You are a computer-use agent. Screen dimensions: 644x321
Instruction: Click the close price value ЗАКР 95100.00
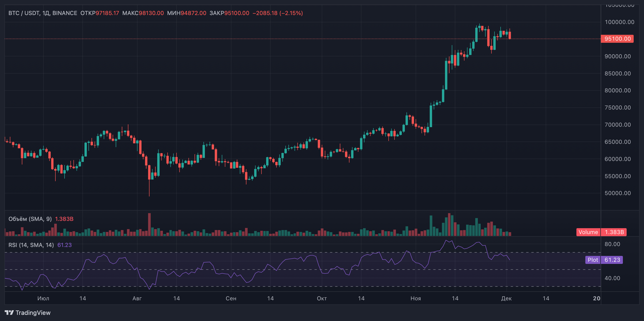229,13
